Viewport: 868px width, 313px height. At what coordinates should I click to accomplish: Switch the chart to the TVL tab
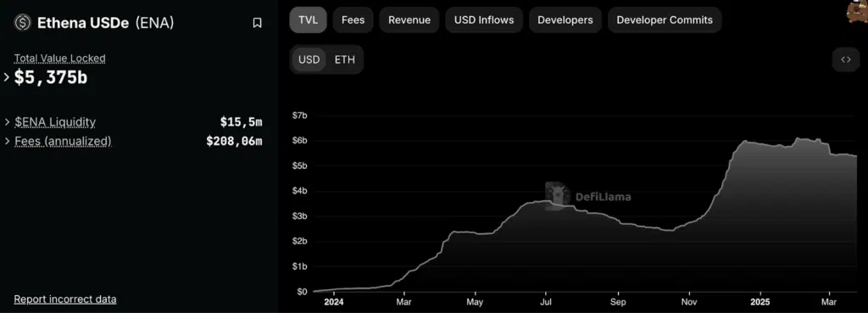pos(309,20)
